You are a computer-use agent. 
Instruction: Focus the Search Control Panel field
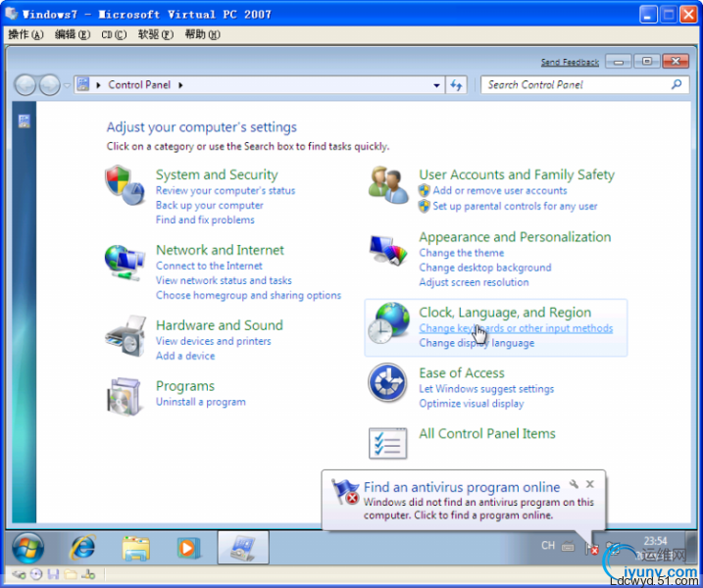[584, 84]
